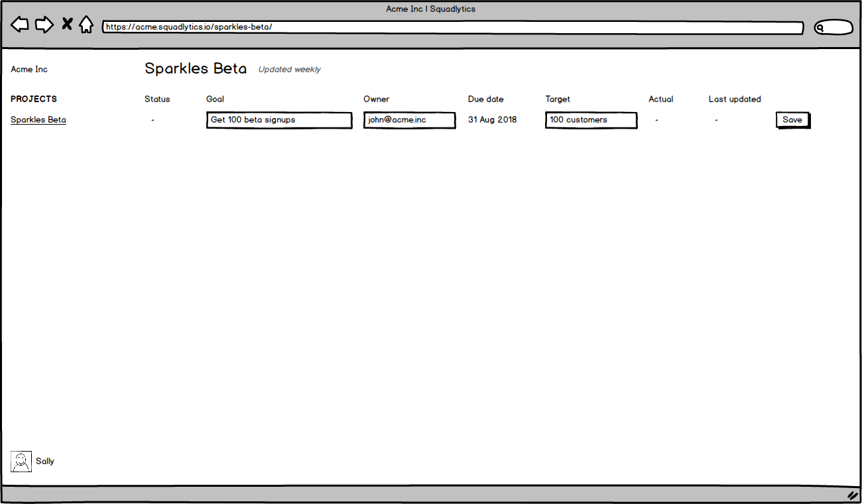Click the 'Due date' column header
The image size is (862, 504).
[485, 99]
